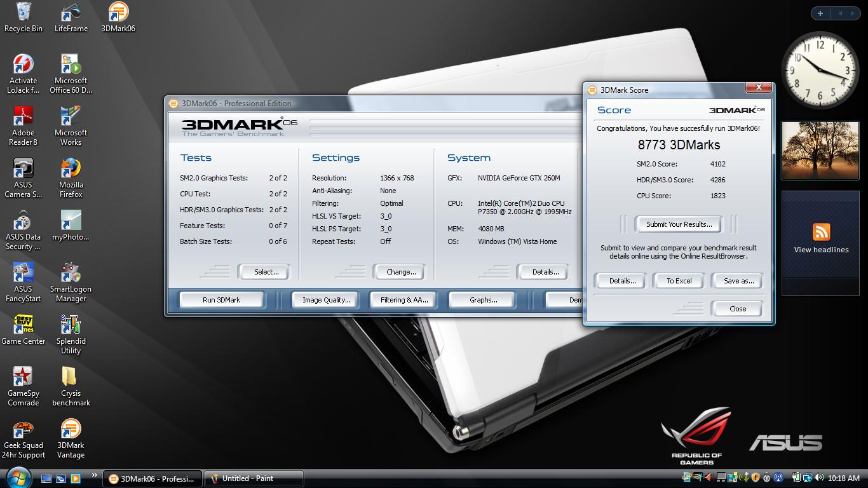Select the GameSpy Comrade desktop icon

pos(24,386)
